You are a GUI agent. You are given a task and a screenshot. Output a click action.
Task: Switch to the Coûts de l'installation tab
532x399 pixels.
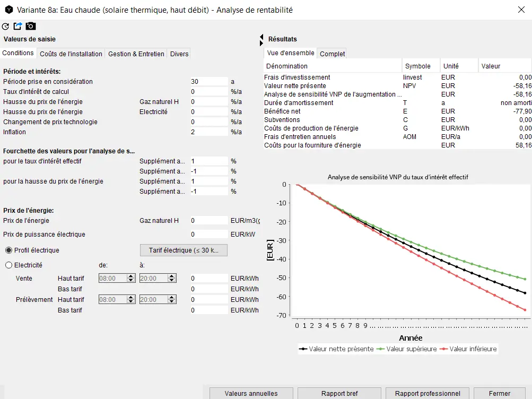point(71,54)
